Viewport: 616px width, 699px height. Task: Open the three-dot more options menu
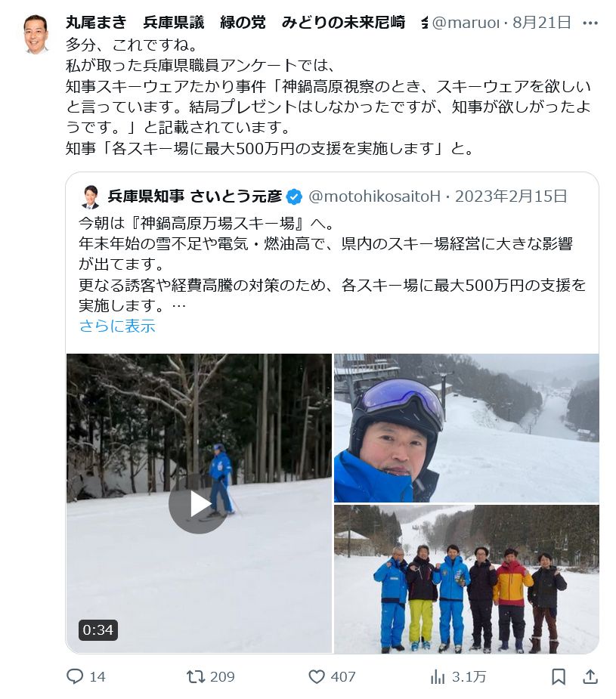pyautogui.click(x=590, y=23)
